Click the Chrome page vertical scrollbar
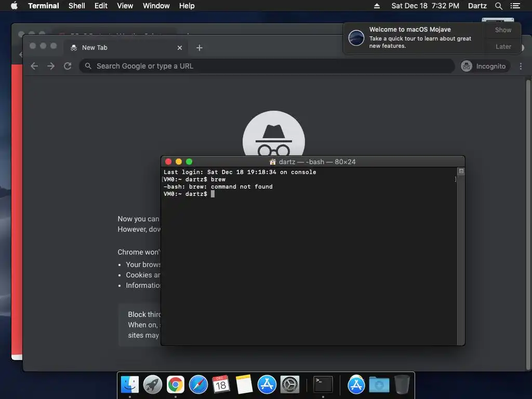This screenshot has width=532, height=399. tap(528, 224)
